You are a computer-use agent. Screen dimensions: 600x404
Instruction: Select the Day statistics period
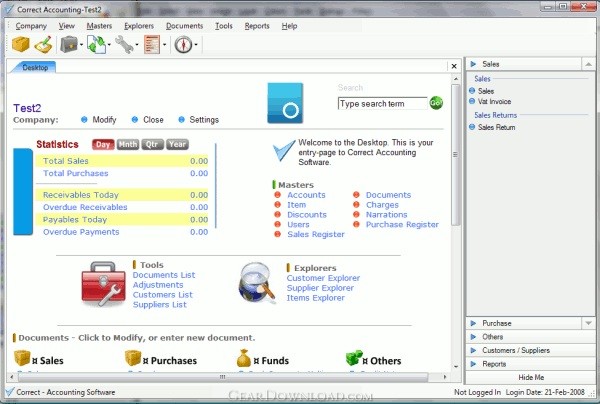click(x=102, y=144)
